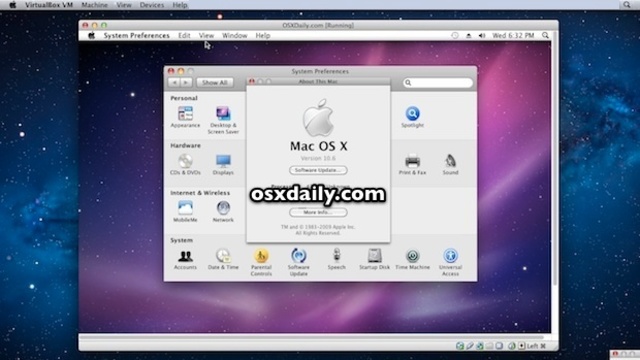Open the Spotlight preference pane
This screenshot has width=640, height=360.
412,113
